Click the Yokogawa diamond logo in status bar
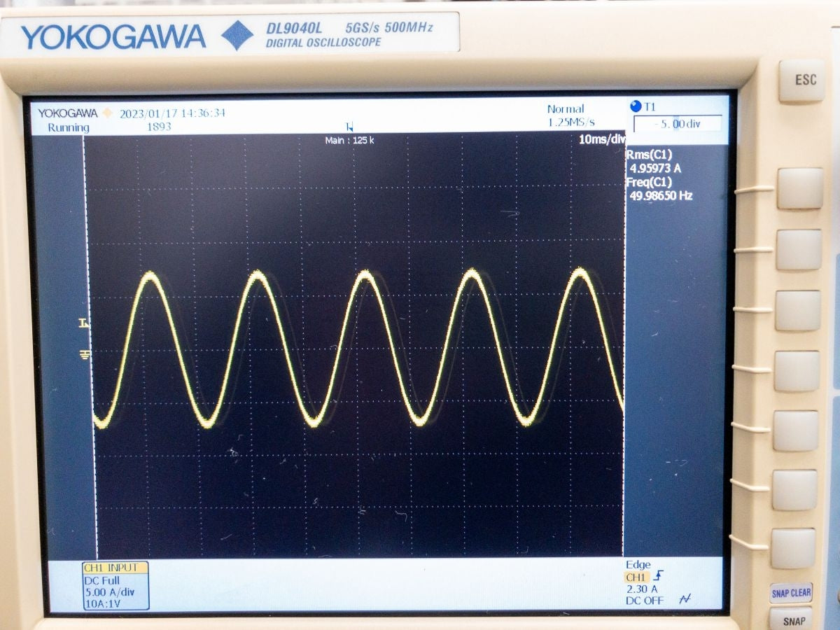The height and width of the screenshot is (630, 840). coord(108,113)
